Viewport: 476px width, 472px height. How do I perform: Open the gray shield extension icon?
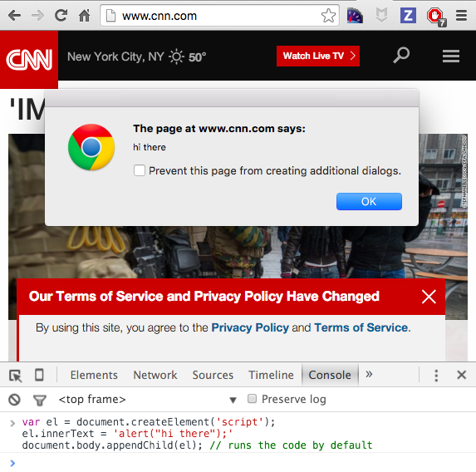[x=381, y=15]
